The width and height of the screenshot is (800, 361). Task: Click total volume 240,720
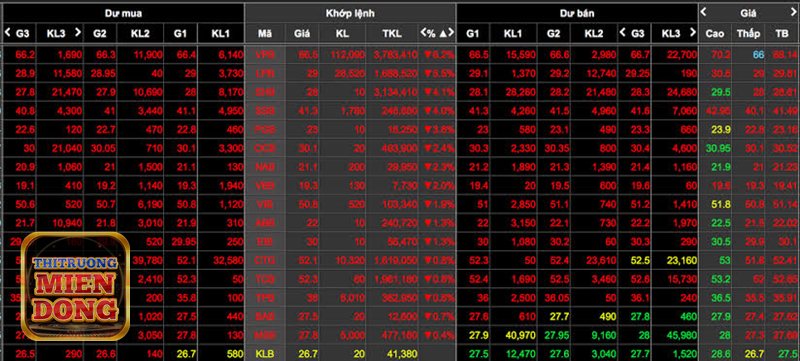click(398, 223)
